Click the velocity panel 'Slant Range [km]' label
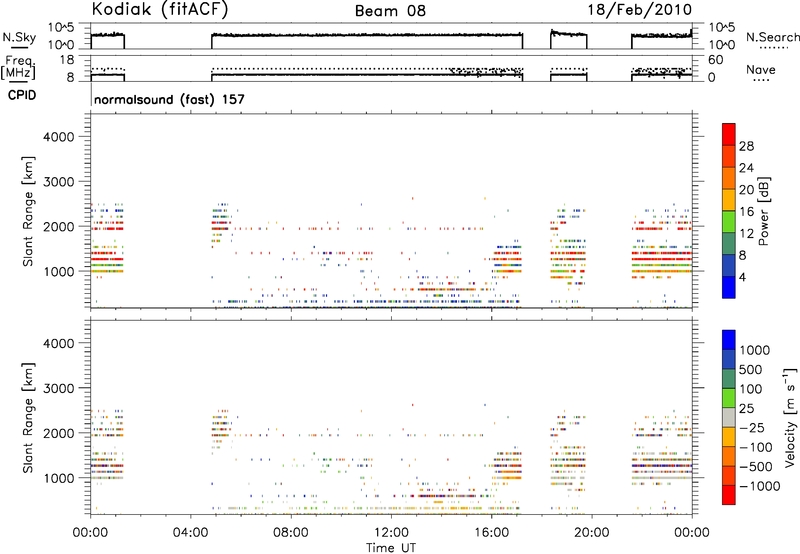This screenshot has height=554, width=800. point(28,418)
